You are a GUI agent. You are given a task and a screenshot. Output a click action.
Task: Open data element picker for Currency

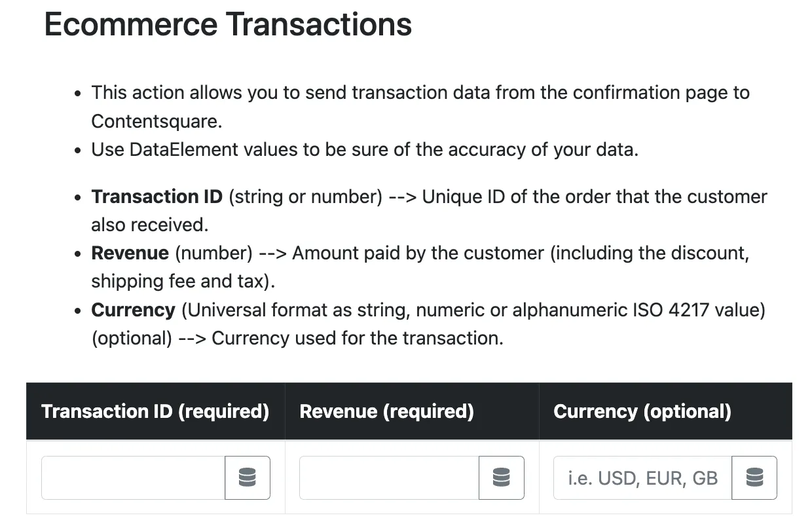coord(754,477)
